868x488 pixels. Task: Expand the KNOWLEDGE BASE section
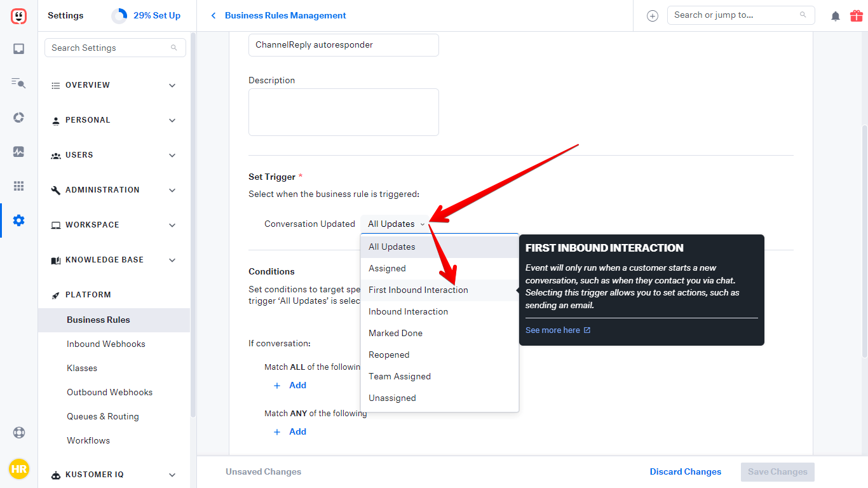click(x=114, y=260)
